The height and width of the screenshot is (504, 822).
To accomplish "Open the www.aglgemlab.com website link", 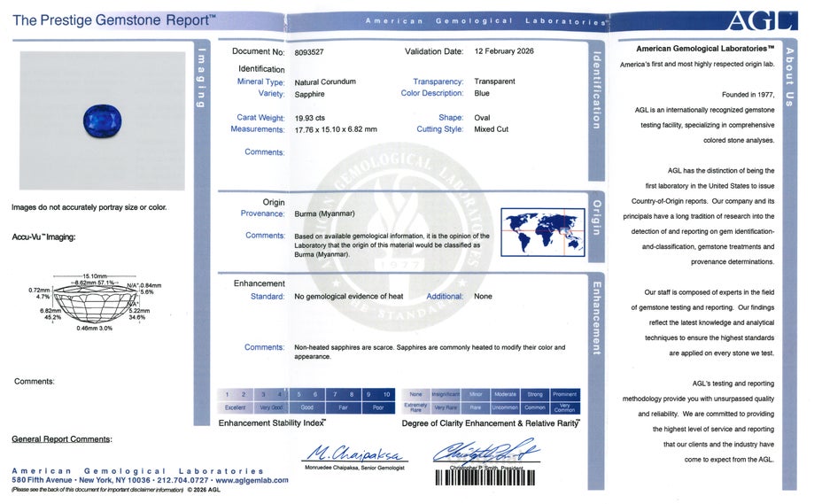I will (x=252, y=480).
